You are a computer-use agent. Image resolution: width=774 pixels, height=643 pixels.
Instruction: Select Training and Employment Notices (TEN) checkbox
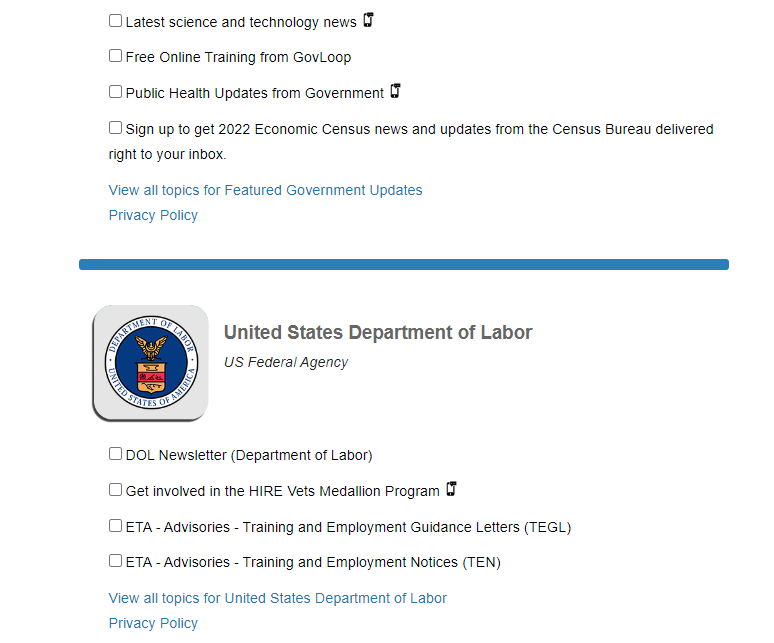pyautogui.click(x=116, y=561)
